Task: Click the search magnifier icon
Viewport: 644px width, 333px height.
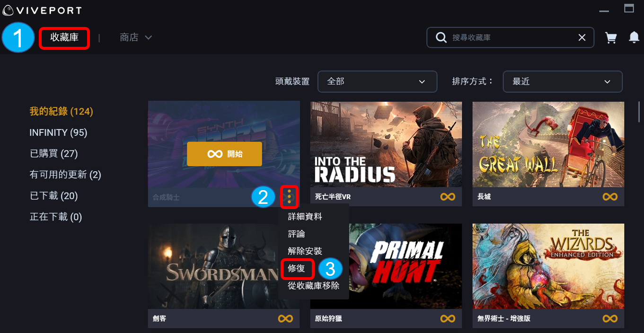Action: 441,37
